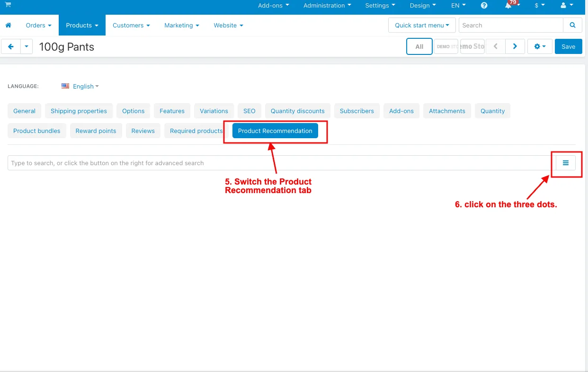Open the user account icon menu

[x=565, y=6]
